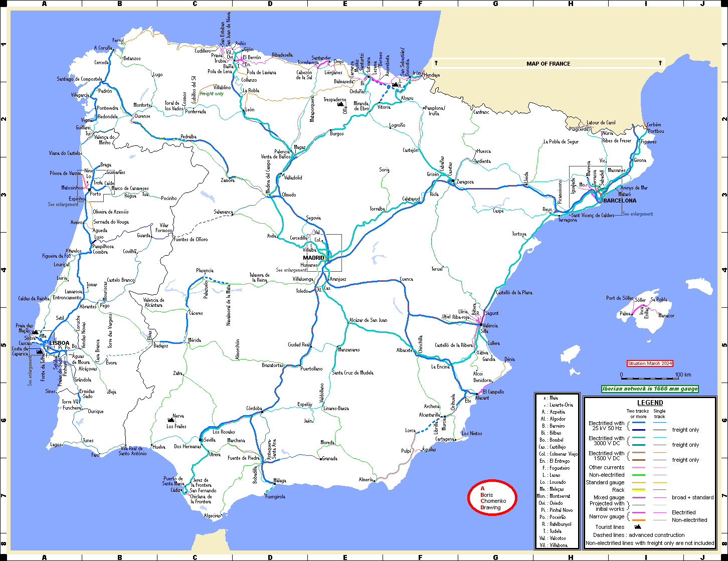Click the Latour de Carol label
This screenshot has width=728, height=561.
(601, 122)
